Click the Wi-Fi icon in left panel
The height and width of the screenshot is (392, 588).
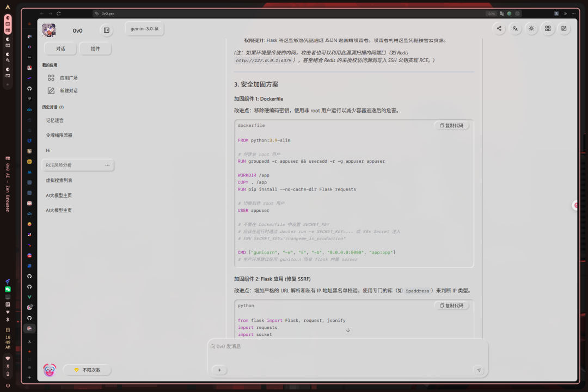click(8, 358)
